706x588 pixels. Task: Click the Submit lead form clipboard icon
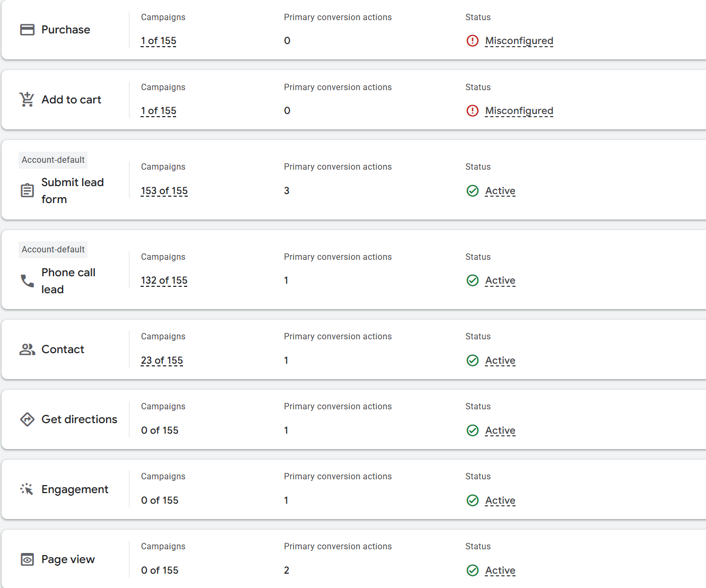pos(27,190)
